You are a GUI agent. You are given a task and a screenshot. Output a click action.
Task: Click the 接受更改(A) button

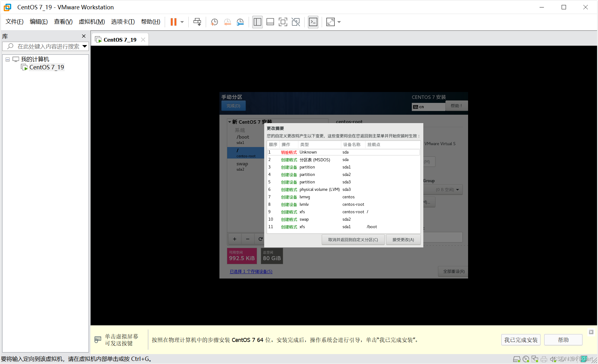[x=403, y=240]
